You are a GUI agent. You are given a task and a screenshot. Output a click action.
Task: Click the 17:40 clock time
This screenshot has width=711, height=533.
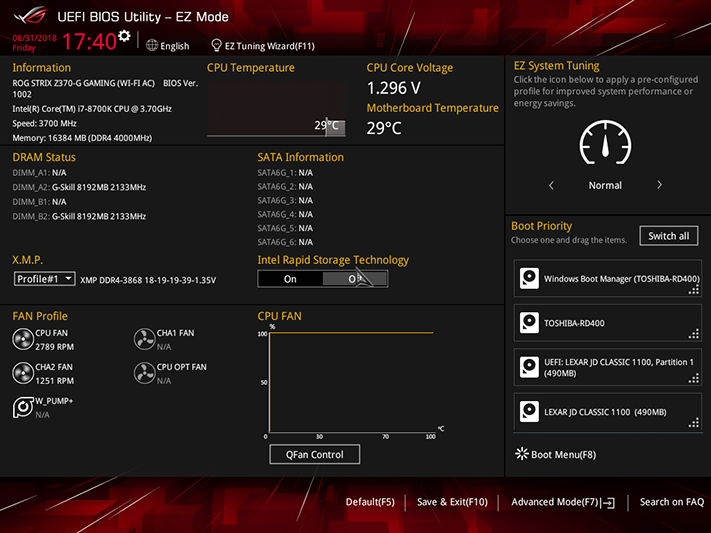coord(89,41)
